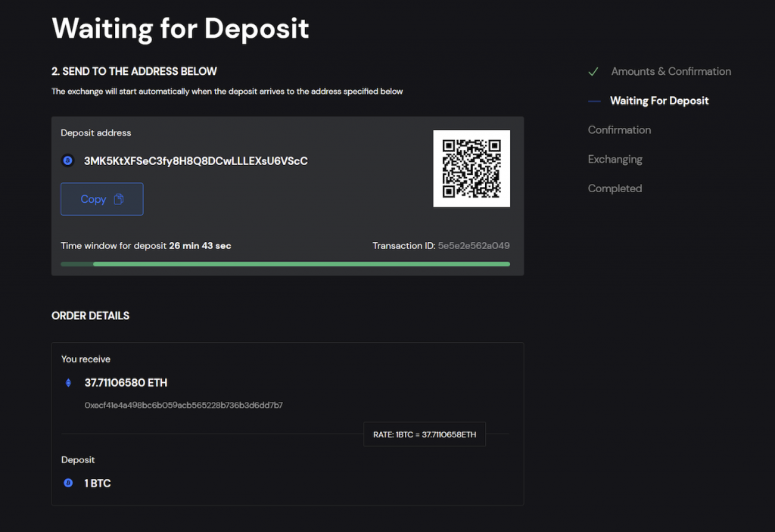Screen dimensions: 775x532
Task: Select the Completed step in sidebar
Action: [x=615, y=188]
